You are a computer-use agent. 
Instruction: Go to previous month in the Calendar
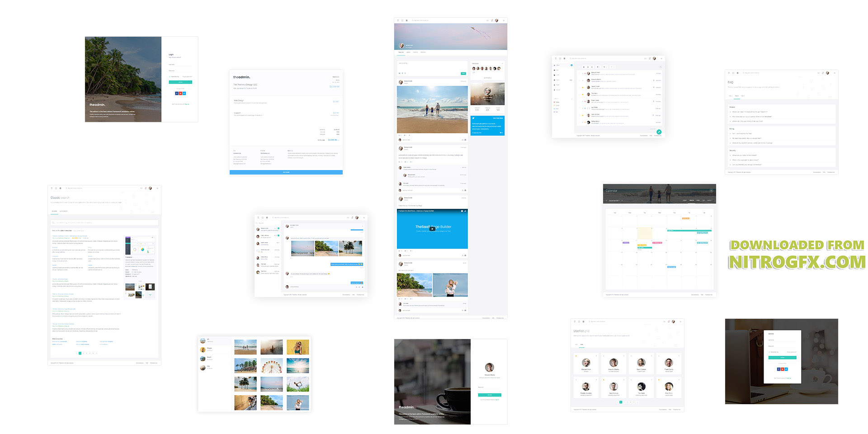tap(607, 200)
